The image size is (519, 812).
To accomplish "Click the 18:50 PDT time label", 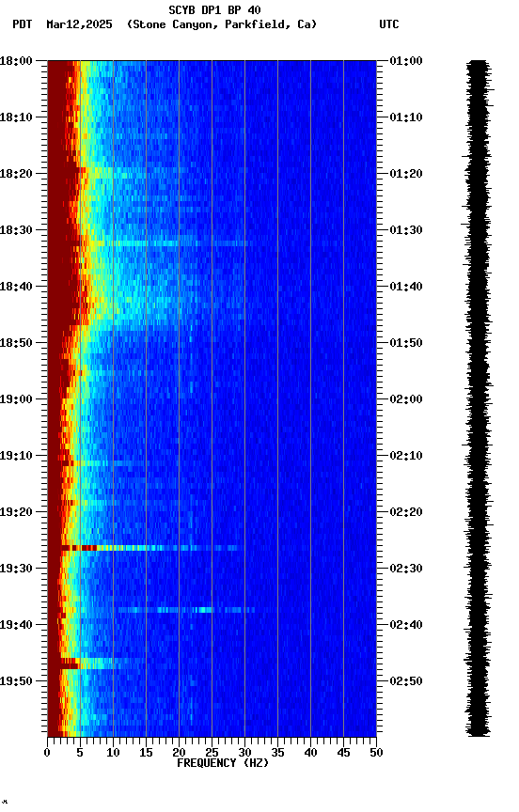I will [16, 343].
